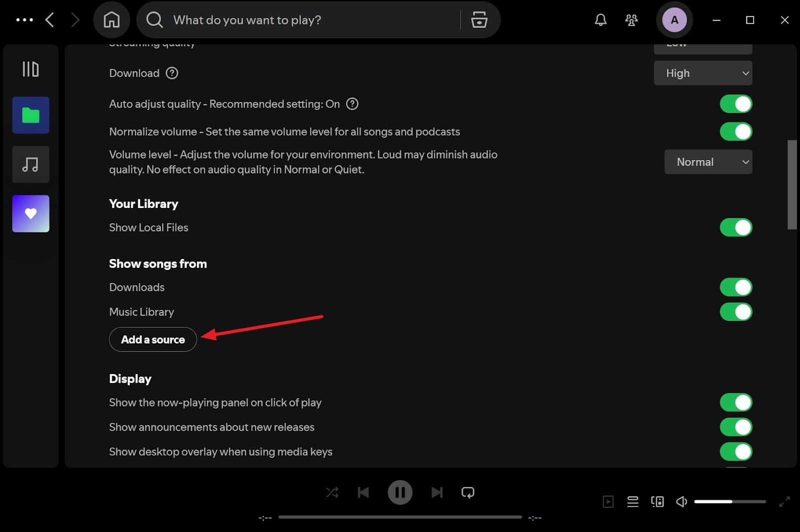This screenshot has height=532, width=800.
Task: Adjust the volume slider
Action: (x=730, y=501)
